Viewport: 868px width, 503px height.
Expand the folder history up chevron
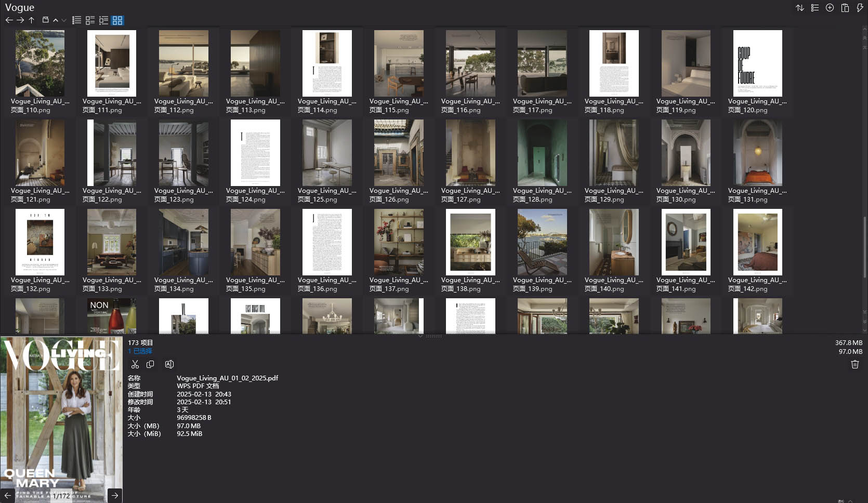(x=56, y=20)
